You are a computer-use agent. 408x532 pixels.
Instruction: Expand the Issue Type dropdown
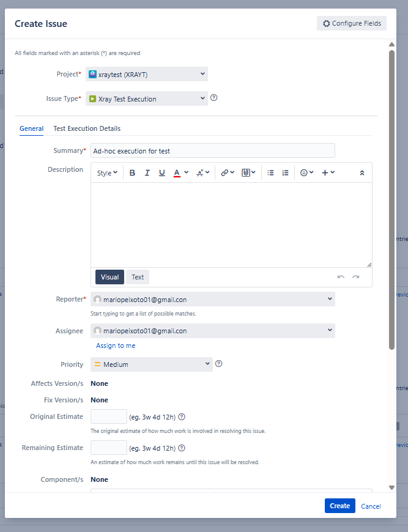(147, 98)
